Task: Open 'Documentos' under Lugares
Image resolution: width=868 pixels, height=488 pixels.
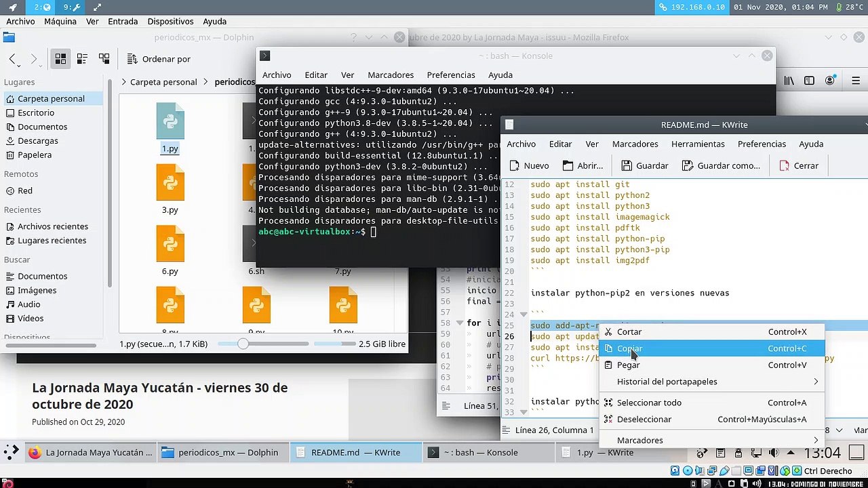Action: tap(42, 127)
